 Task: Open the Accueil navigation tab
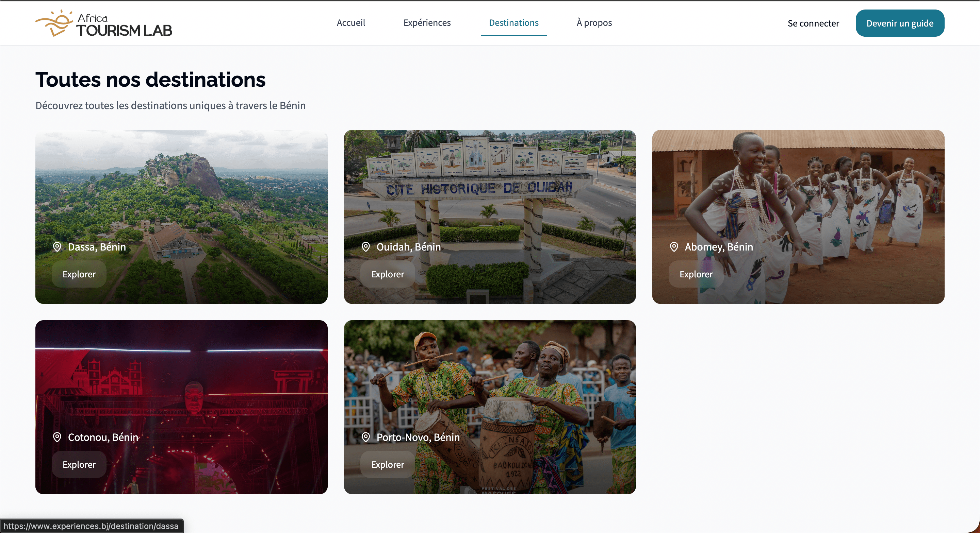pos(351,23)
